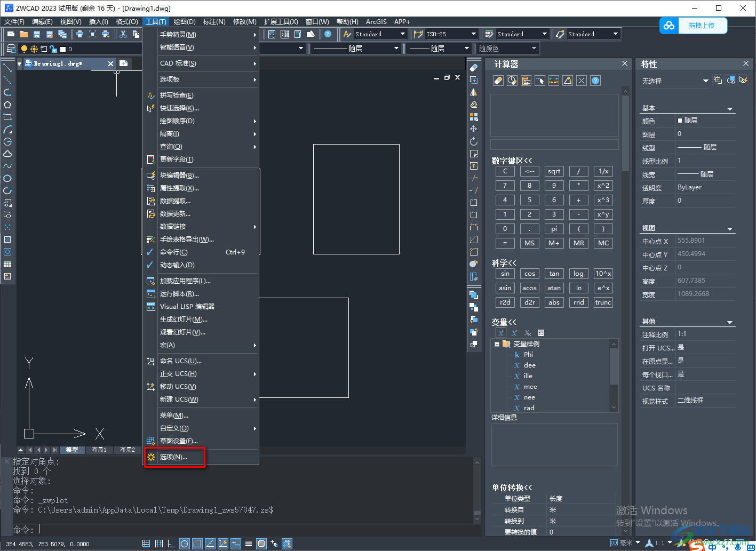The image size is (756, 551).
Task: Click the Help icon in top toolbar
Action: [x=328, y=34]
